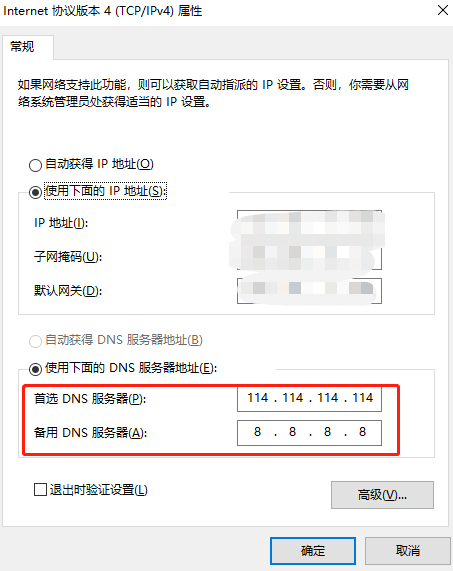This screenshot has width=453, height=571.
Task: Close the IPv4 properties dialog
Action: point(443,10)
